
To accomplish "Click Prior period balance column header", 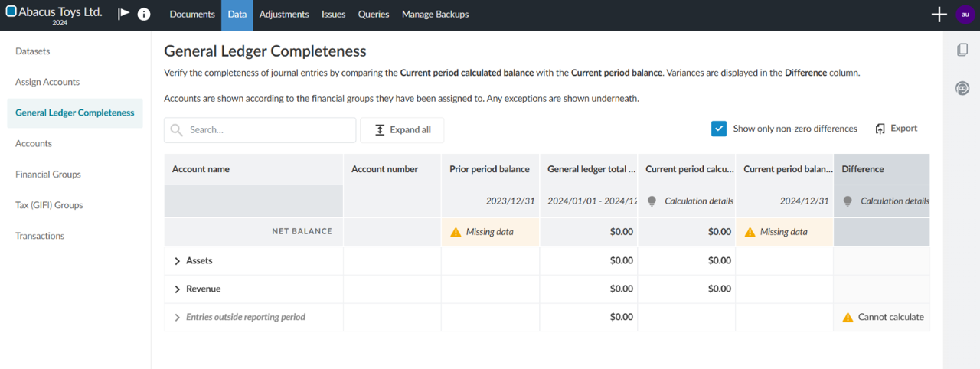I will pyautogui.click(x=490, y=169).
